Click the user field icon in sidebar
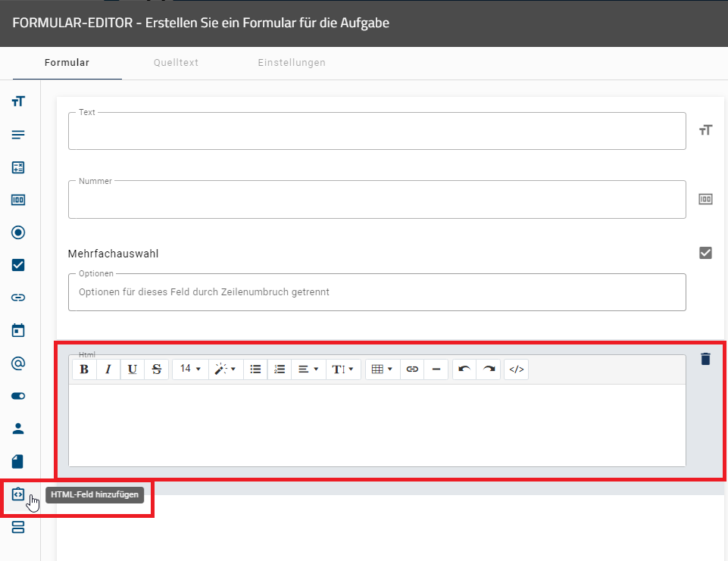 click(18, 429)
